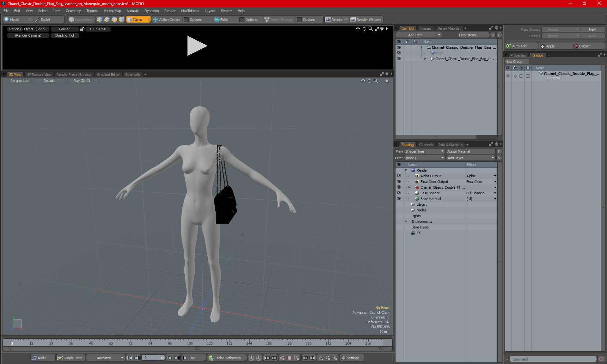The image size is (607, 364).
Task: Switch to Properties tab
Action: [518, 55]
